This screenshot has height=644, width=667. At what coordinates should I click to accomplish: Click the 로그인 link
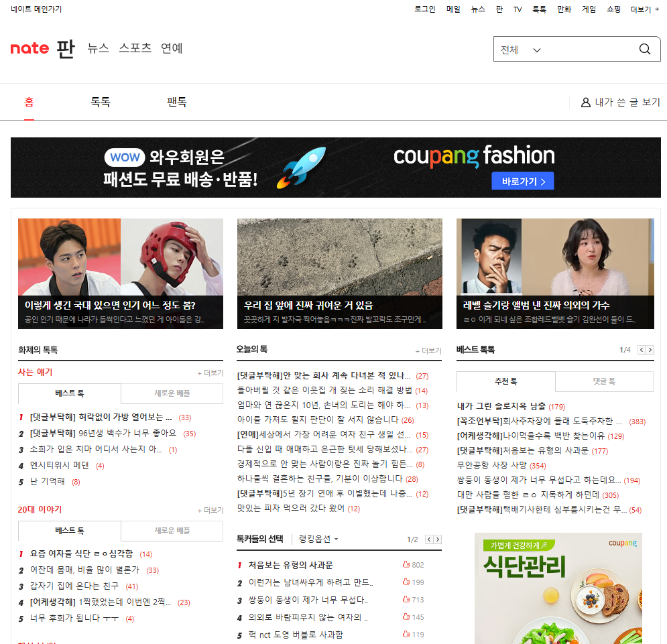point(424,9)
